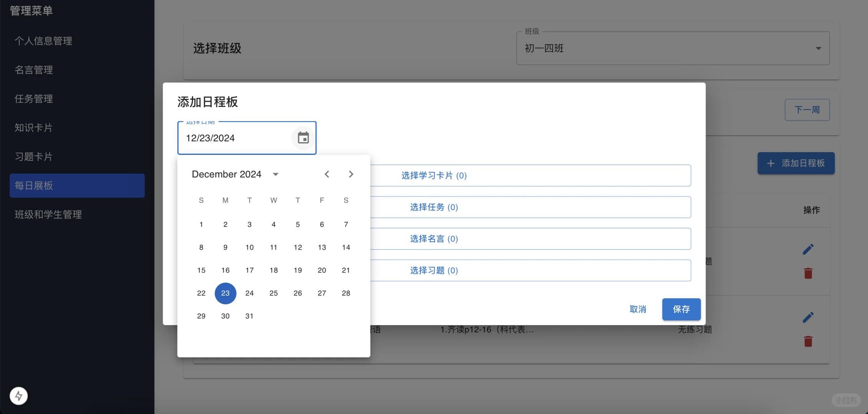The width and height of the screenshot is (868, 414).
Task: Click the lightning bolt icon at bottom left
Action: pyautogui.click(x=19, y=396)
